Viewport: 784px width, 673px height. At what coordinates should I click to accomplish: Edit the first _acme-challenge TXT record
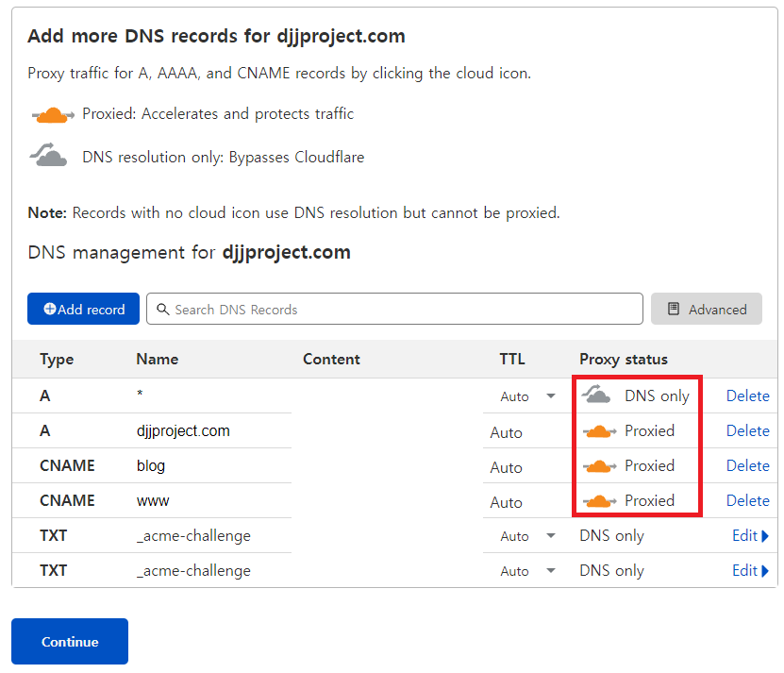tap(750, 536)
